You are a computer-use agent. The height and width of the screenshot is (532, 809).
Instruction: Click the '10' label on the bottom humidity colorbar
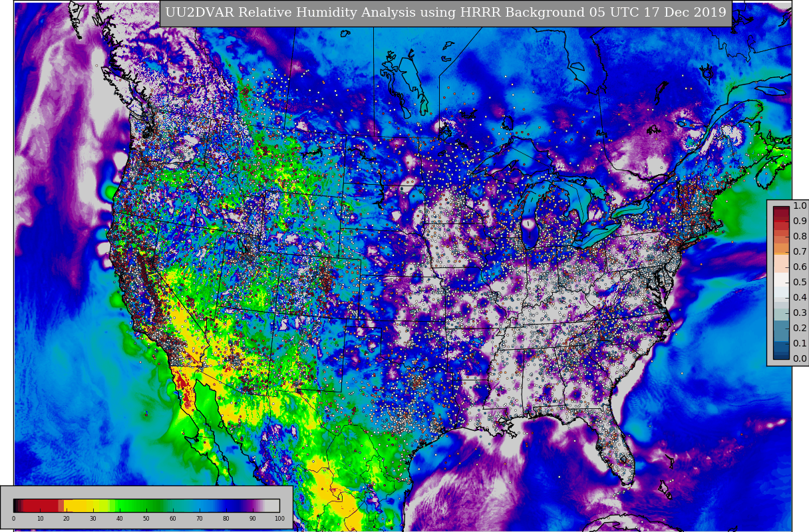pyautogui.click(x=40, y=519)
